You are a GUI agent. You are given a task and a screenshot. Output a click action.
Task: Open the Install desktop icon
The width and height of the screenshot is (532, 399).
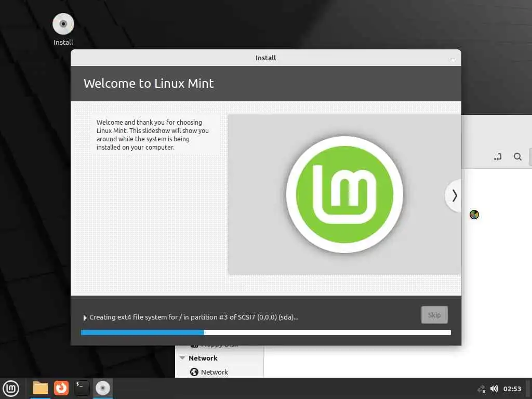[x=63, y=30]
